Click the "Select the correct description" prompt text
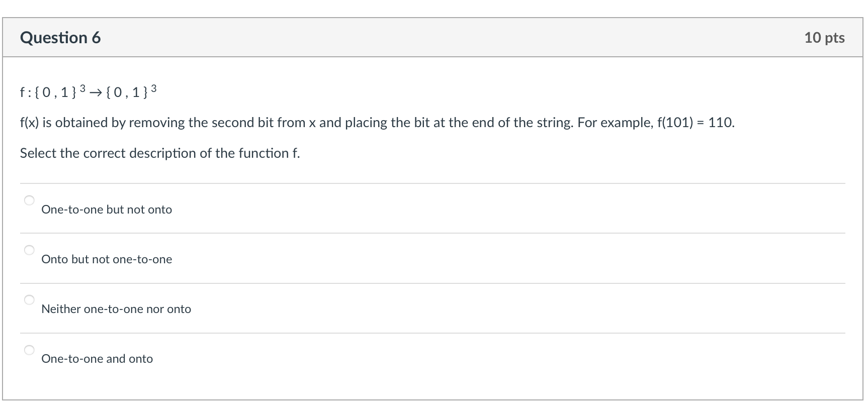Screen dimensions: 868x411 coord(160,153)
